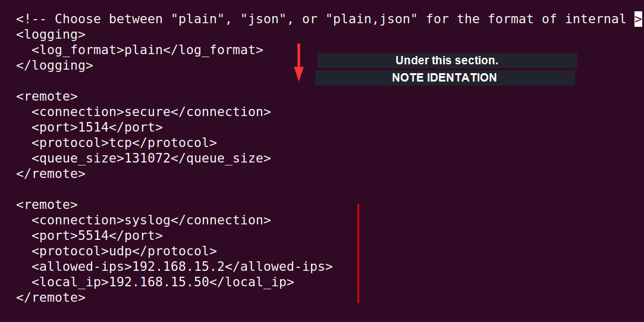Viewport: 644px width, 322px height.
Task: Click the red vertical line beside the syslog block
Action: 358,253
